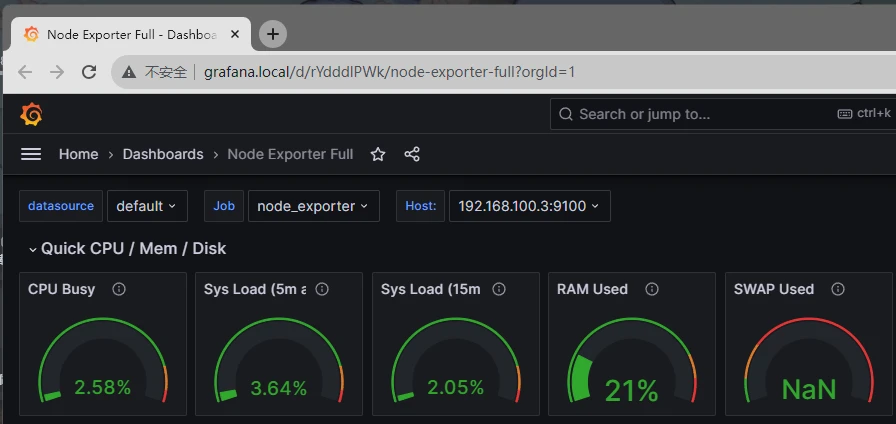Open the datasource default dropdown

point(147,206)
